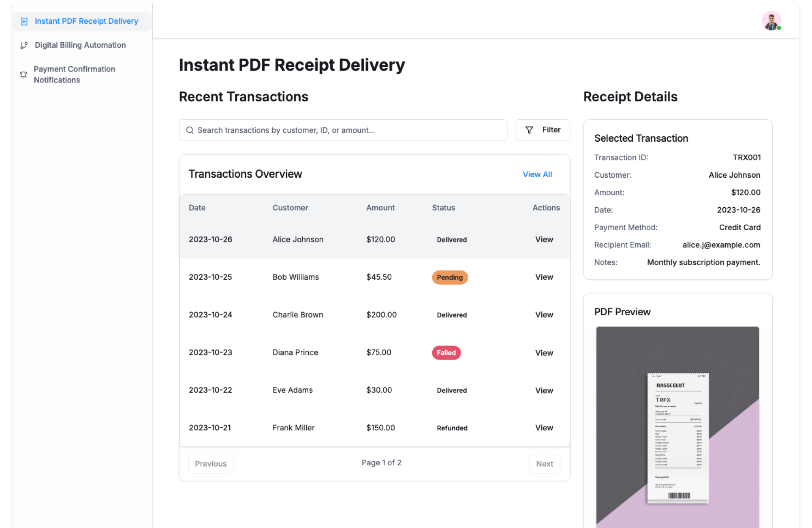Click the Pending status badge
The height and width of the screenshot is (528, 812).
pos(450,278)
